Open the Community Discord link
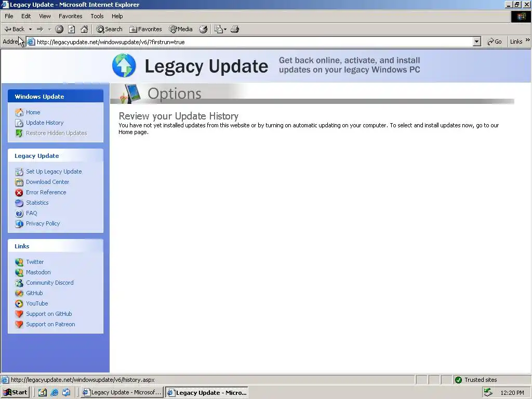This screenshot has width=532, height=399. [x=49, y=283]
